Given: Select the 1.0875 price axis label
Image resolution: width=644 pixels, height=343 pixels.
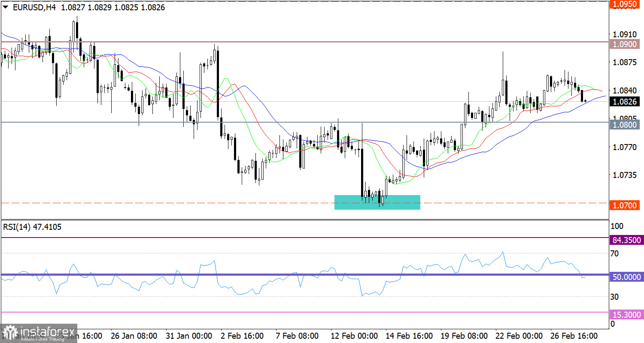Looking at the screenshot, I should click(x=624, y=62).
